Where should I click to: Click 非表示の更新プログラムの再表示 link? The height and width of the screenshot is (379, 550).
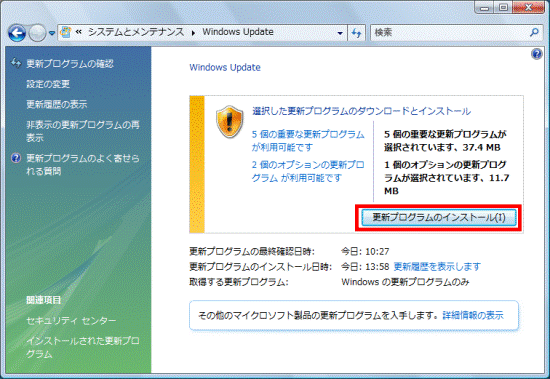[83, 131]
